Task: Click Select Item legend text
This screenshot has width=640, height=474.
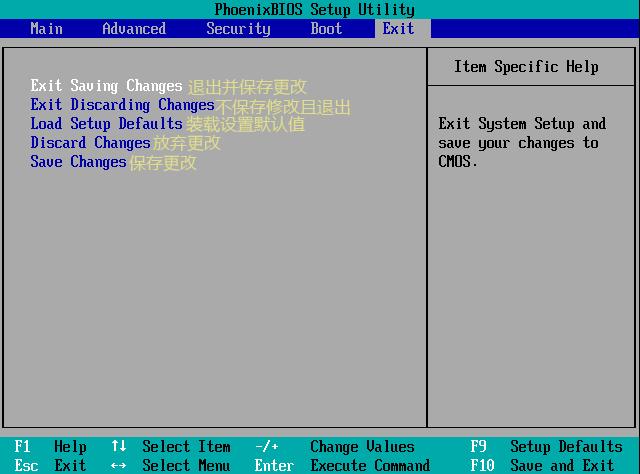Action: coord(186,447)
